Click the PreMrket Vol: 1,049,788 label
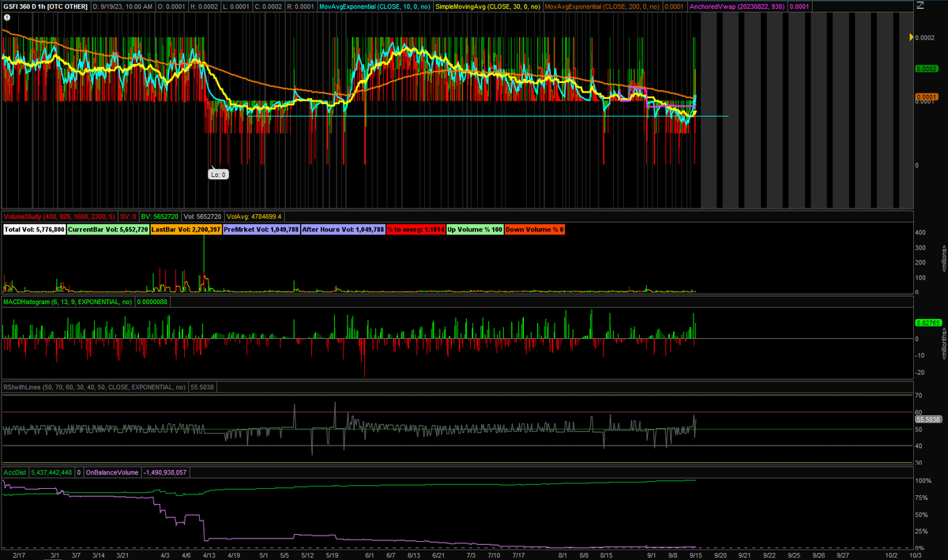The height and width of the screenshot is (560, 948). (x=261, y=229)
